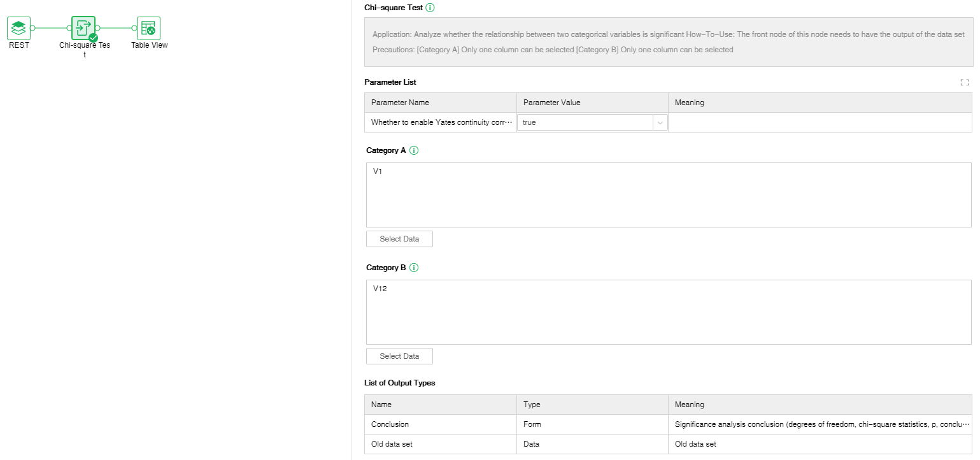Click Select Data under Category B
Image resolution: width=980 pixels, height=460 pixels.
[x=399, y=356]
